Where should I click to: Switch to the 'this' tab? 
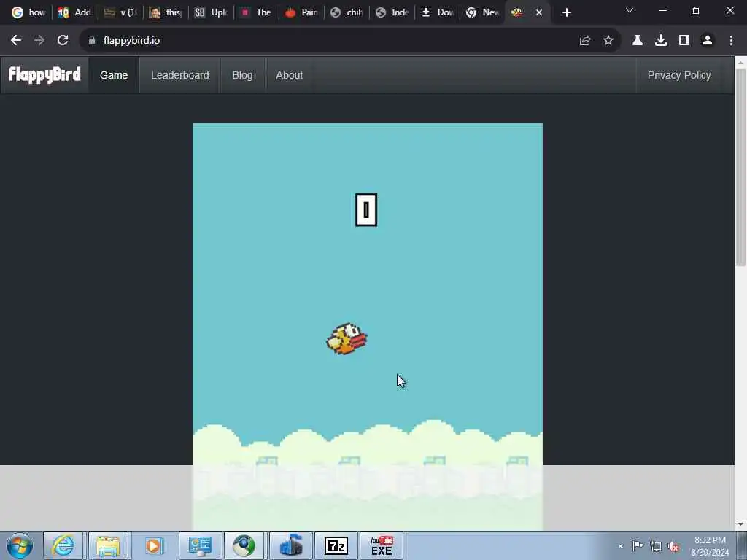[x=166, y=12]
